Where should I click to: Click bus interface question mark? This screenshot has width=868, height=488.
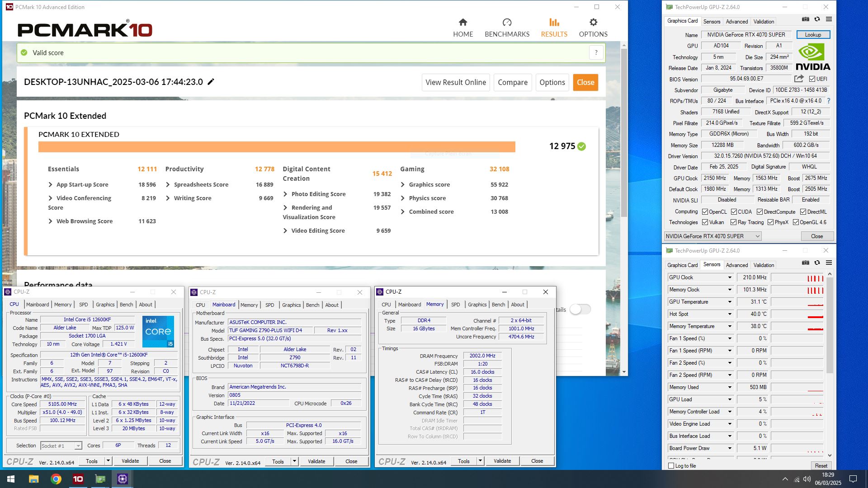tap(829, 101)
